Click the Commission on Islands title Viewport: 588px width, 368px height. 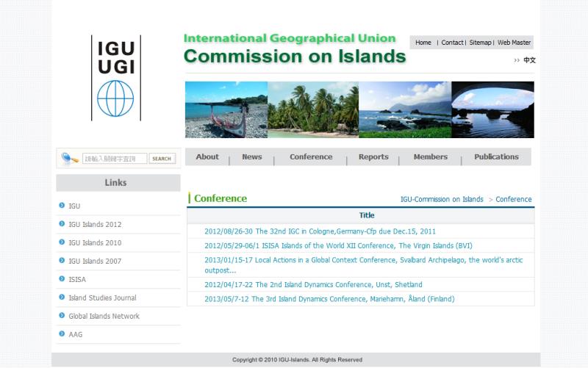(x=295, y=57)
